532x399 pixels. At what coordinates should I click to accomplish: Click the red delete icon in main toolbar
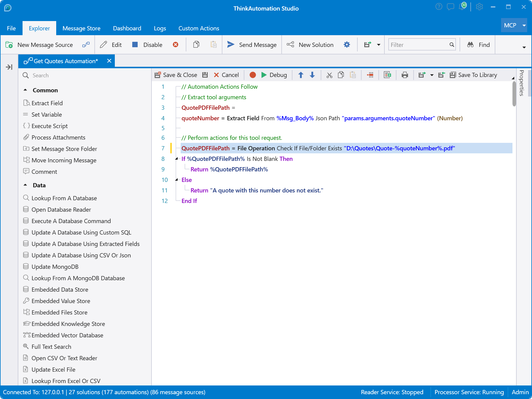coord(176,45)
